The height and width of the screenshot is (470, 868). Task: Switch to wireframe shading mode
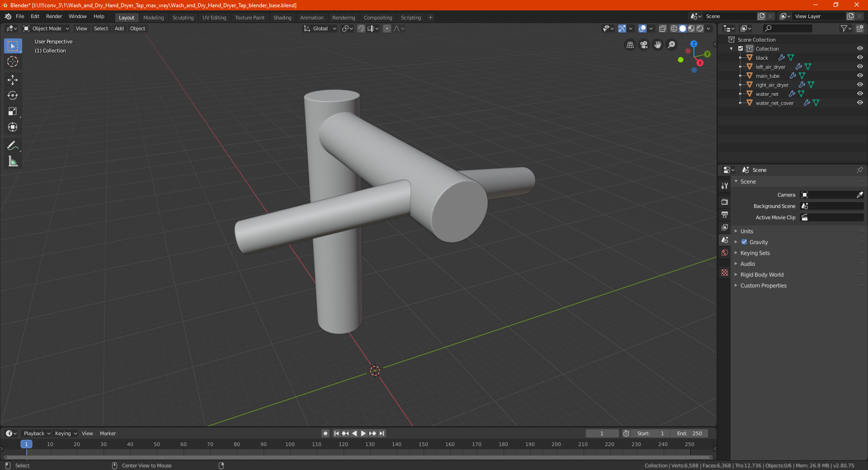[674, 28]
